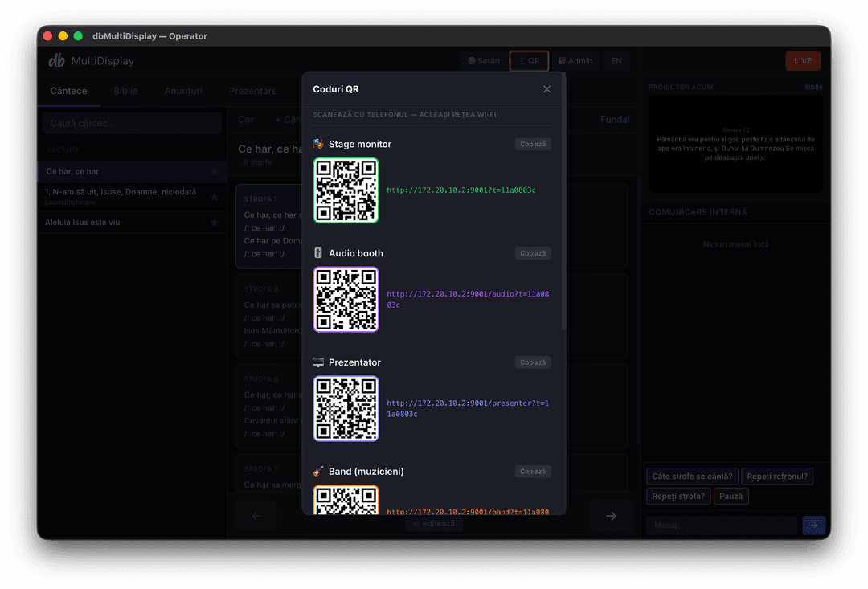The width and height of the screenshot is (868, 589).
Task: Toggle the QR codes button
Action: coord(529,61)
